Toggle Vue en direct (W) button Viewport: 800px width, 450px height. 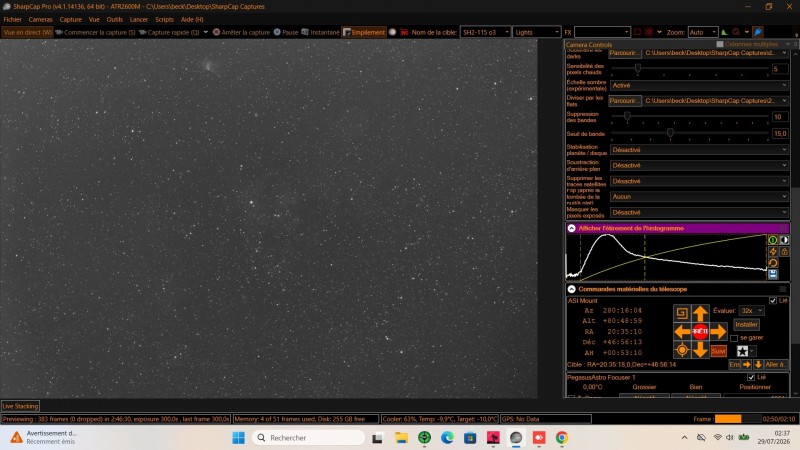28,32
